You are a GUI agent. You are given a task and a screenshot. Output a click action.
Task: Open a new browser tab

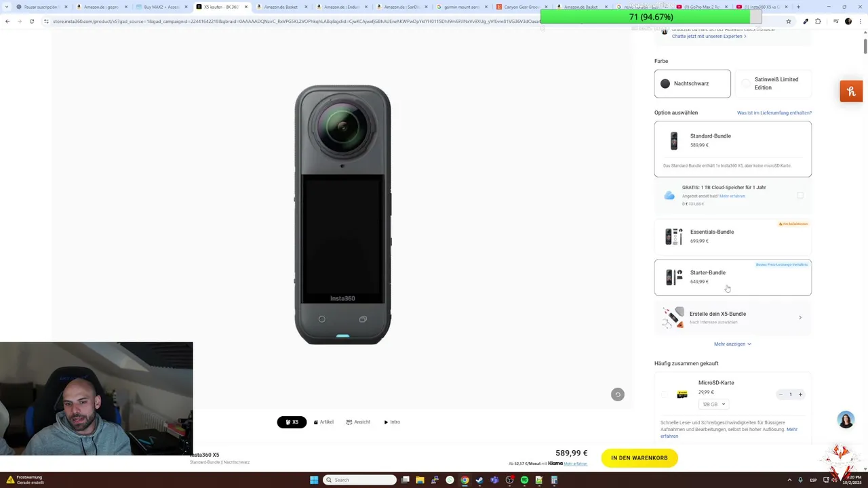point(798,7)
